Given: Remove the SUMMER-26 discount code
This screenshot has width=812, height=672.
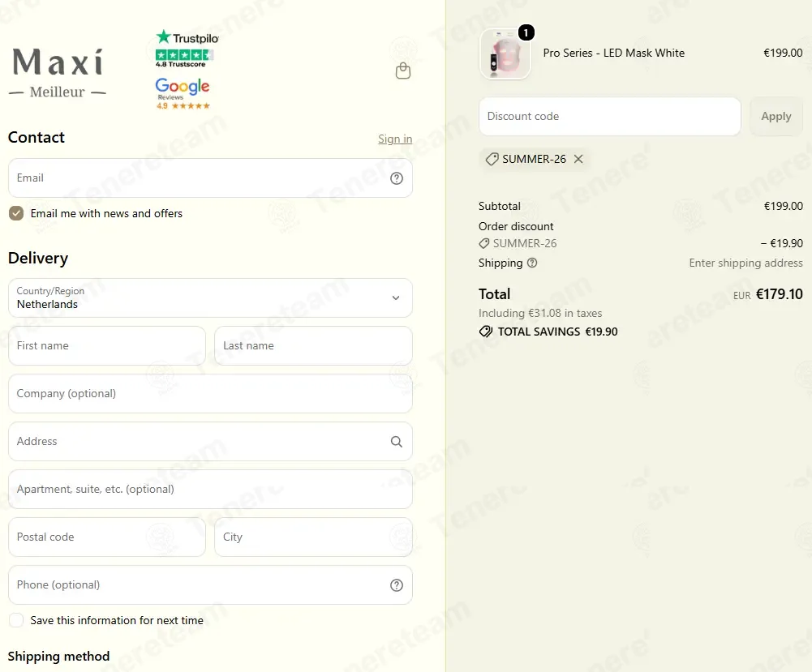Looking at the screenshot, I should (x=578, y=159).
